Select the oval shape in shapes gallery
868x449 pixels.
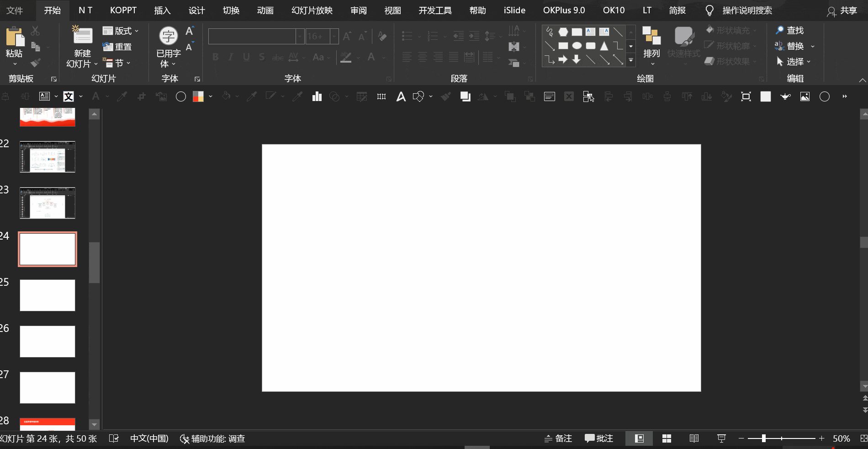[577, 46]
